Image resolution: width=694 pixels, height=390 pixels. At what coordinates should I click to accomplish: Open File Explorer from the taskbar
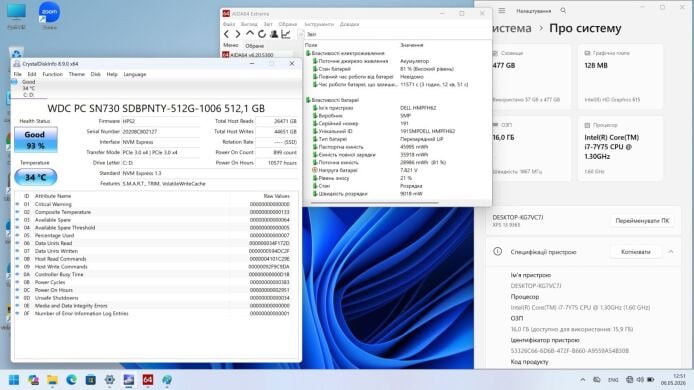tap(52, 380)
